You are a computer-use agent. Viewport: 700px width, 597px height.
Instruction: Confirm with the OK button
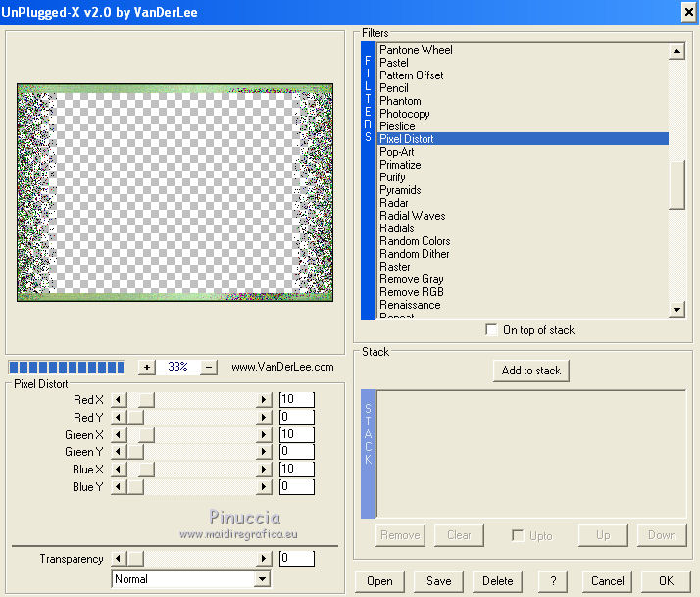click(x=666, y=581)
